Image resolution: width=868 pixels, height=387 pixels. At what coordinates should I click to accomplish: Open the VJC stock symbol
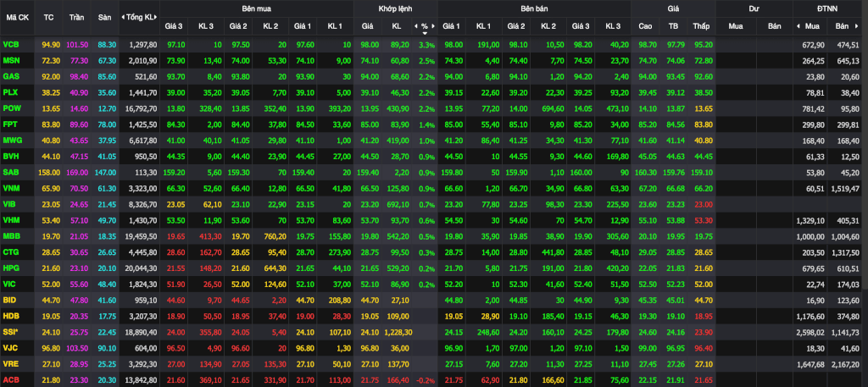pyautogui.click(x=10, y=348)
